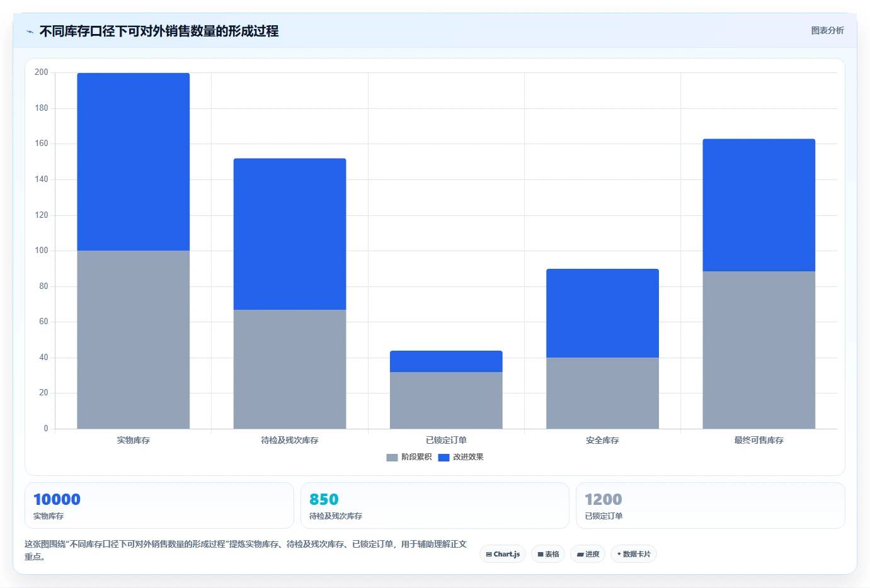Image resolution: width=870 pixels, height=588 pixels.
Task: Click the description paragraph below the cards
Action: 246,550
